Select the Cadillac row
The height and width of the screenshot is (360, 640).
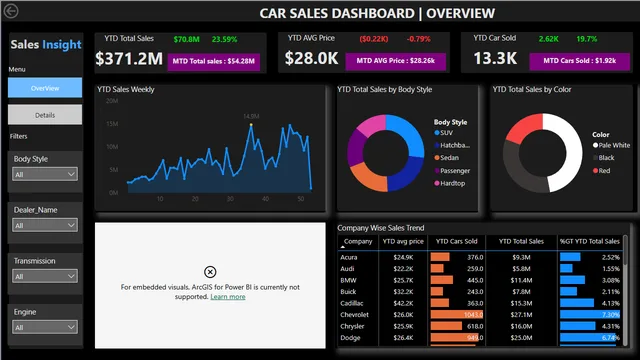coord(480,303)
